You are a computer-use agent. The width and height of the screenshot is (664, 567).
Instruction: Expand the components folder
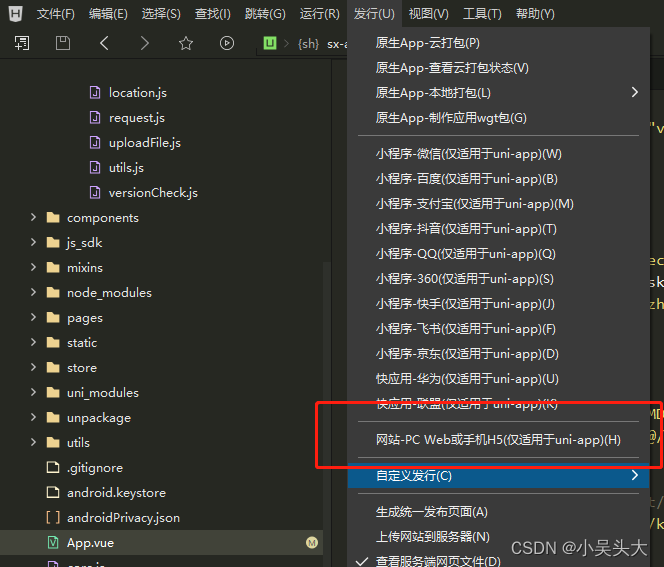coord(33,217)
